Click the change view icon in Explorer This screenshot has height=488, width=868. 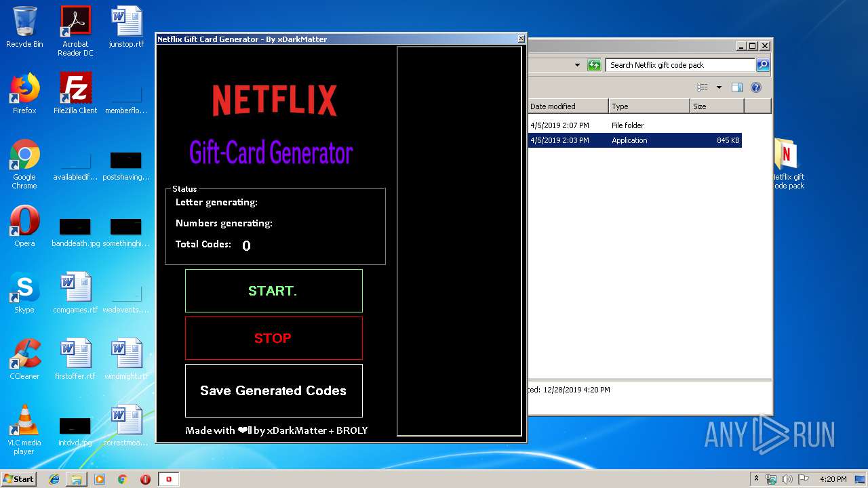coord(703,87)
